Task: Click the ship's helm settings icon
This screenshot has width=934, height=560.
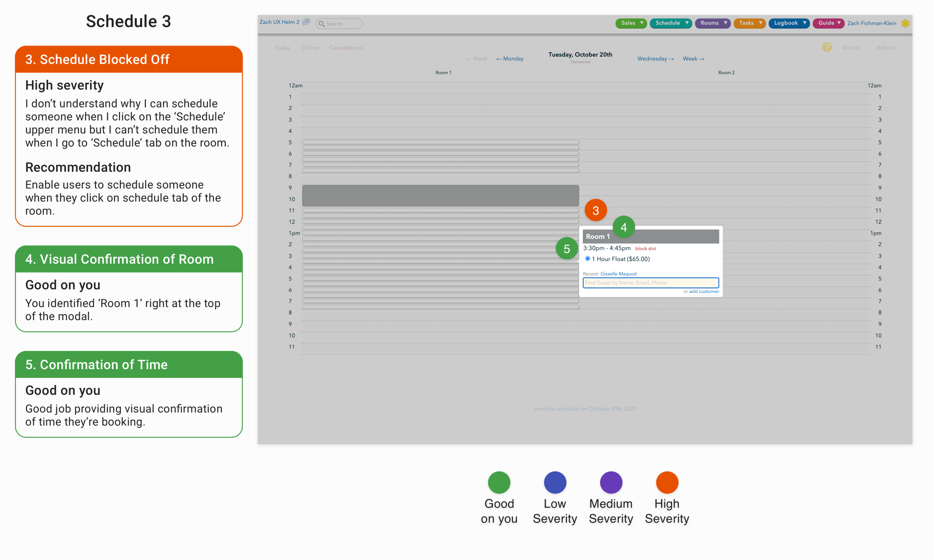Action: point(905,23)
